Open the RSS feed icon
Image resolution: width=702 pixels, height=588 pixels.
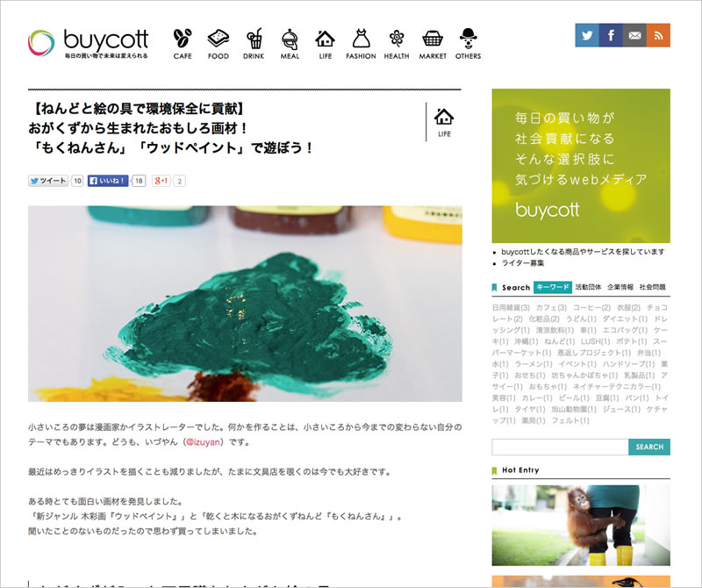(x=658, y=35)
